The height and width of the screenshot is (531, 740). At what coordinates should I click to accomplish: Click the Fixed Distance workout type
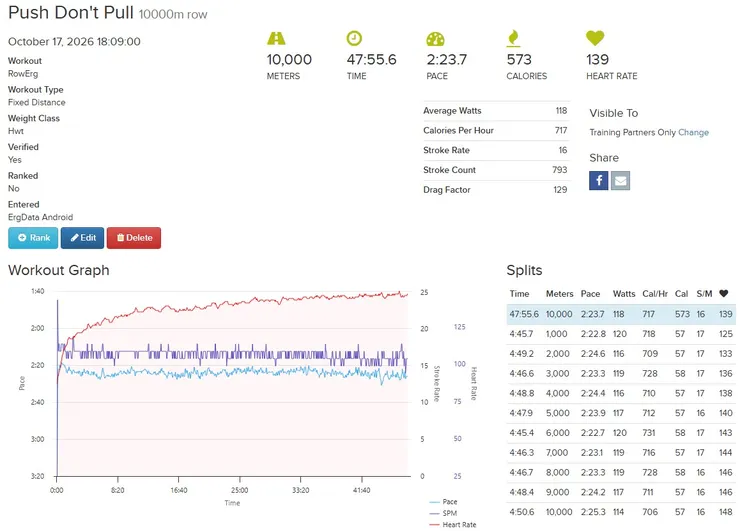click(37, 103)
